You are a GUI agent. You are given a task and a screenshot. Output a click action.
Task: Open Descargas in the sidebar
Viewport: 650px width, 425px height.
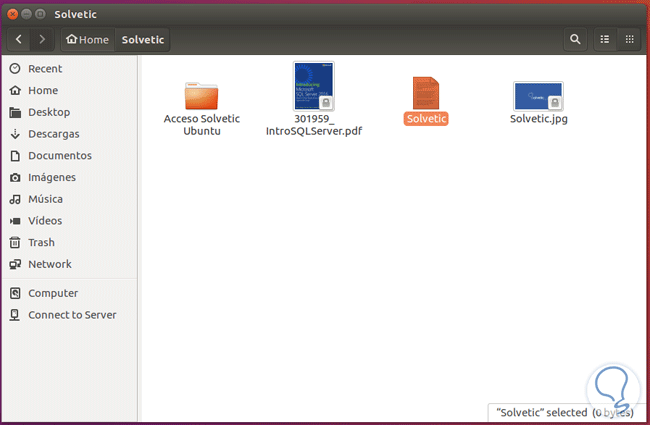pyautogui.click(x=70, y=134)
